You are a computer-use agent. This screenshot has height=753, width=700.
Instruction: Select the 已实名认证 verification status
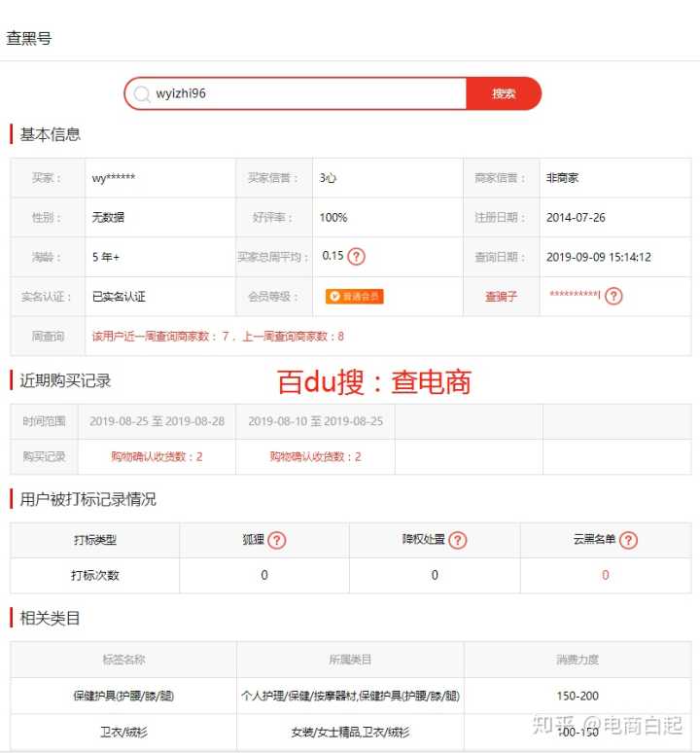coord(119,297)
